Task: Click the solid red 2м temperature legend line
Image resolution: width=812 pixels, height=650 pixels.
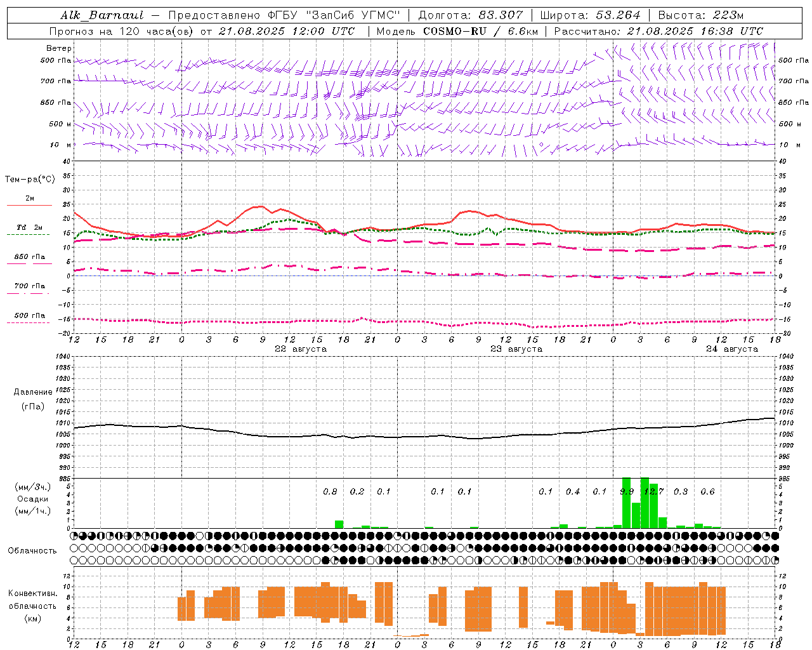Action: coord(29,206)
